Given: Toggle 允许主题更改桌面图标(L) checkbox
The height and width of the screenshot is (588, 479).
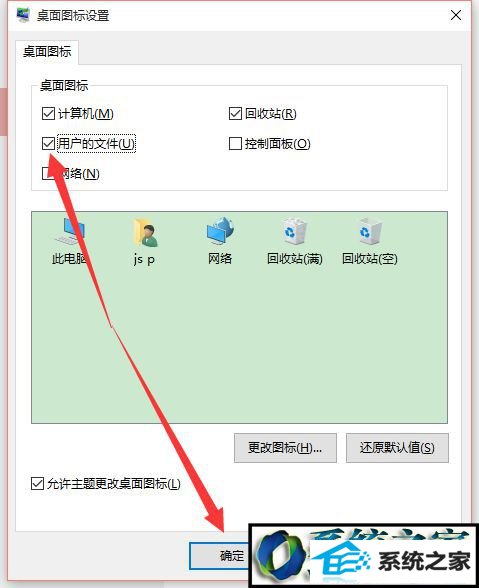Looking at the screenshot, I should click(37, 483).
